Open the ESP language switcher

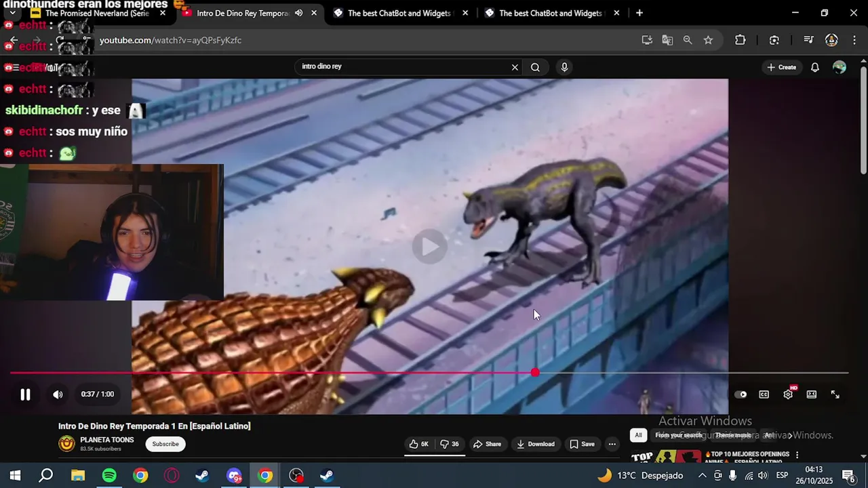(782, 476)
